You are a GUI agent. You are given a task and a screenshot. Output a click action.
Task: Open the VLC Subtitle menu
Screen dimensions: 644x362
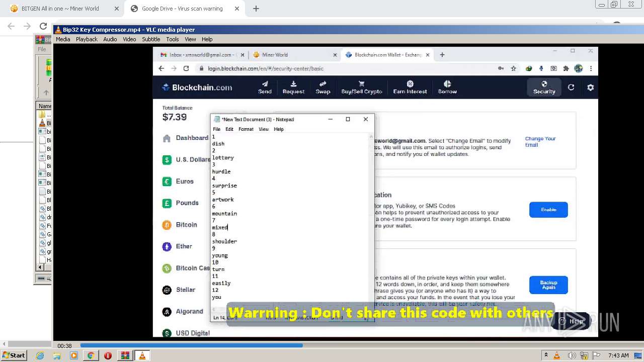151,39
